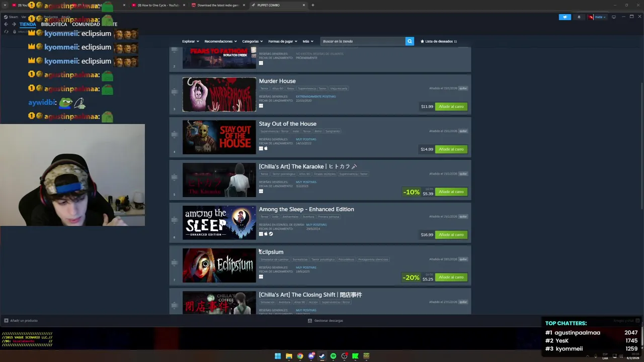Click the Steam forward navigation arrow
The image size is (644, 362).
14,24
